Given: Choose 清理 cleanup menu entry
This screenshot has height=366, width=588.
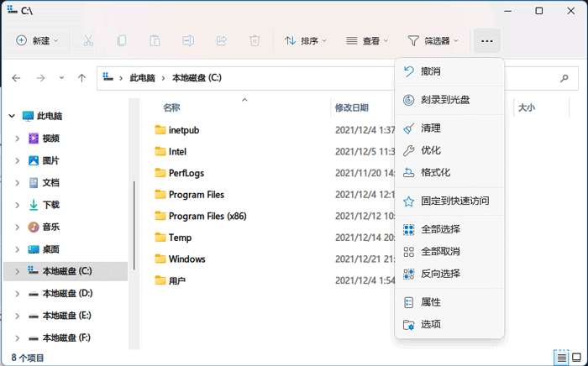Looking at the screenshot, I should point(449,128).
